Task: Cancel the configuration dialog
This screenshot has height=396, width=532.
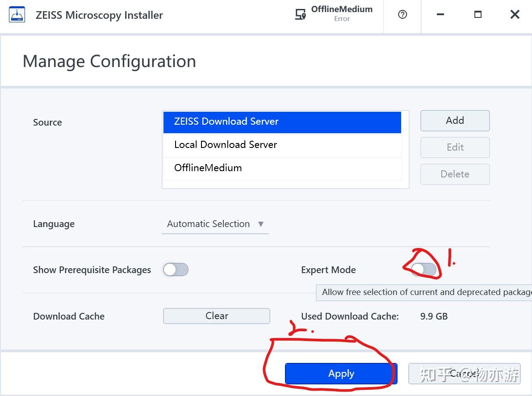Action: pos(464,374)
